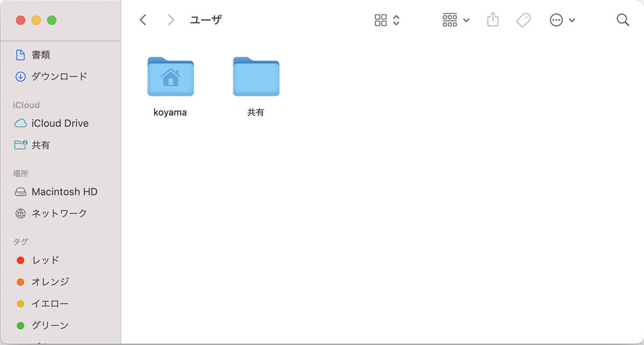
Task: Expand the Action menu chevron
Action: [x=572, y=20]
